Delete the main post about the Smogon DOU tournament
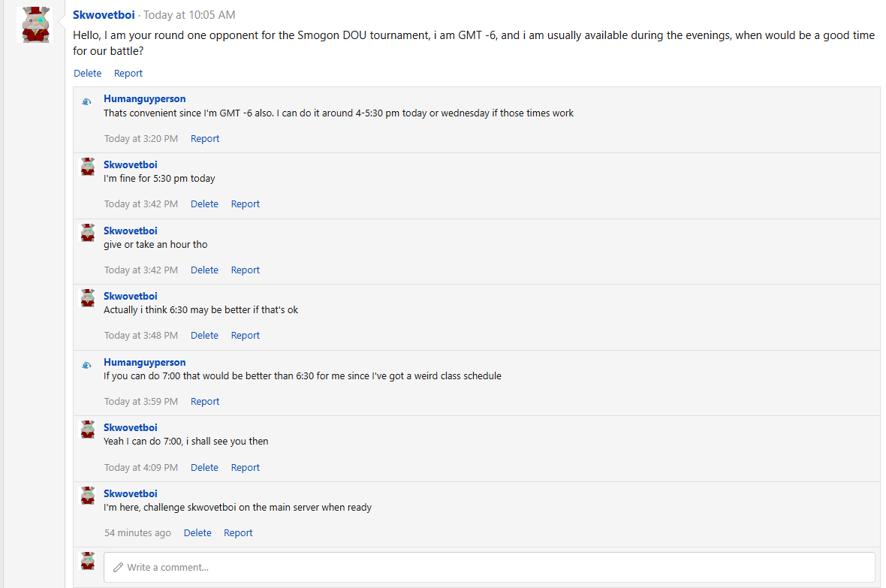The width and height of the screenshot is (886, 588). pyautogui.click(x=88, y=74)
